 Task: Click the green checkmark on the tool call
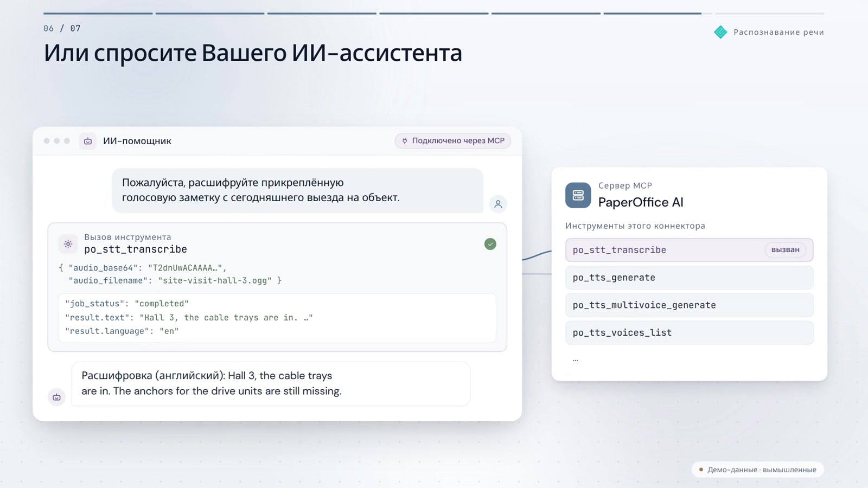pos(490,244)
